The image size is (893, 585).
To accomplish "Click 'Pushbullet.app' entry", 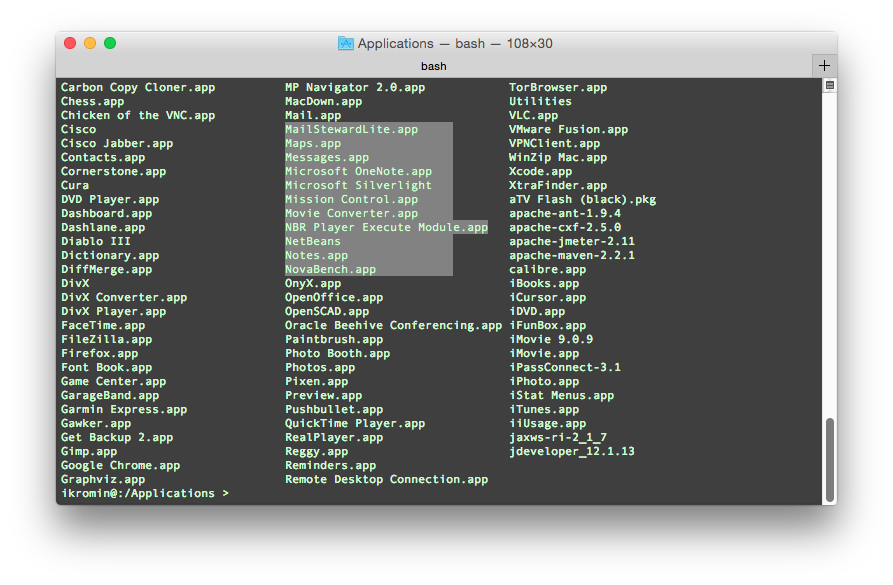I will click(x=334, y=410).
